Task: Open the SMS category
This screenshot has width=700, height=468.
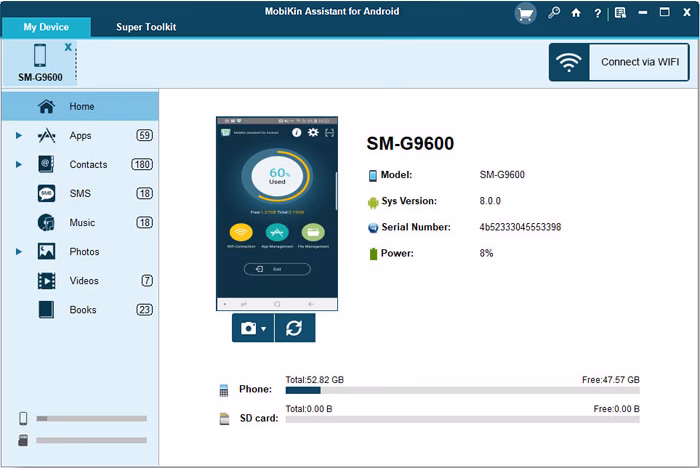Action: click(80, 193)
